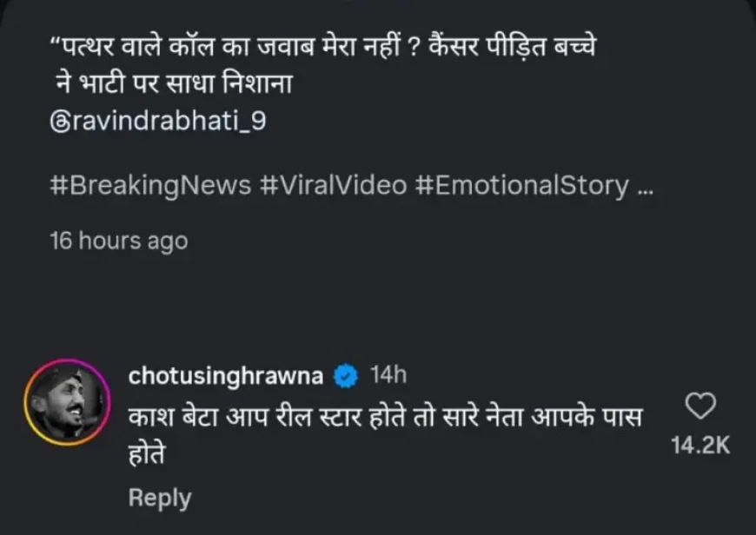The height and width of the screenshot is (535, 756).
Task: View the 14.2K likes count
Action: pyautogui.click(x=700, y=446)
